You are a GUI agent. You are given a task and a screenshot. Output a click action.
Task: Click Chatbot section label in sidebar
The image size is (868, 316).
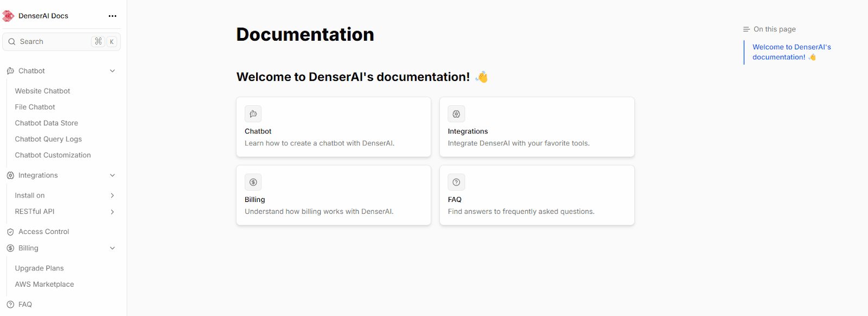[x=31, y=71]
